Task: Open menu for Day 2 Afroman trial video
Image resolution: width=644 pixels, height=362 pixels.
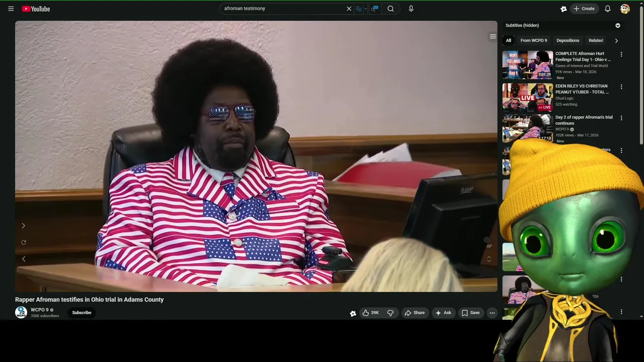Action: 621,118
